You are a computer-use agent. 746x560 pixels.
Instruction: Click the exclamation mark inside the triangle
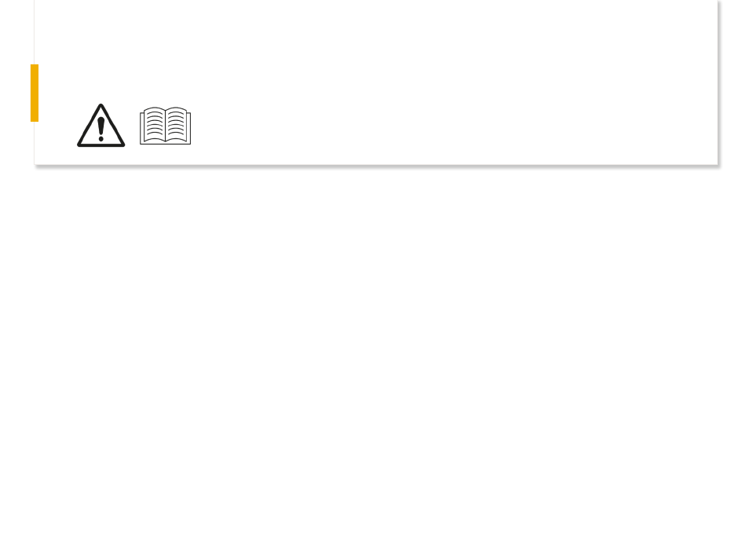(101, 129)
